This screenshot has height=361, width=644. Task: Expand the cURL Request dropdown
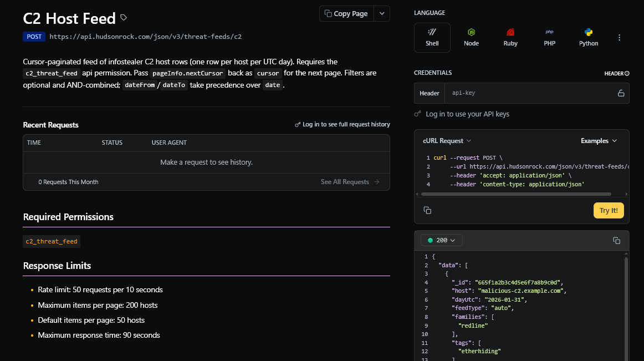447,141
